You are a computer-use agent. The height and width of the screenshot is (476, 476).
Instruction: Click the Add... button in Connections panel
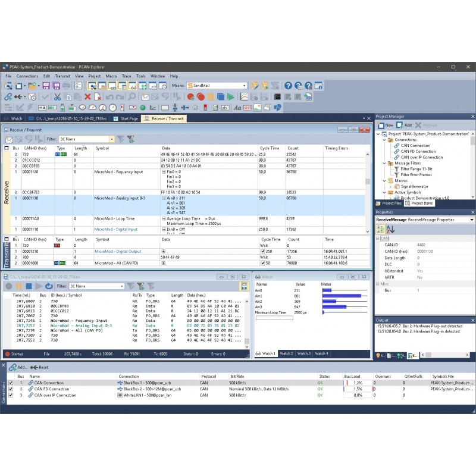point(18,367)
